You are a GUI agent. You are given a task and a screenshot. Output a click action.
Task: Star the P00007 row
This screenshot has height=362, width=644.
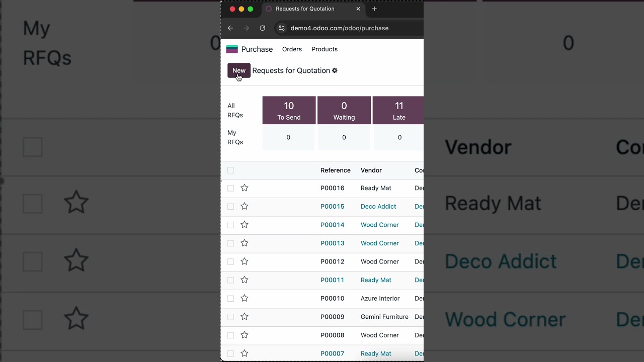point(245,353)
